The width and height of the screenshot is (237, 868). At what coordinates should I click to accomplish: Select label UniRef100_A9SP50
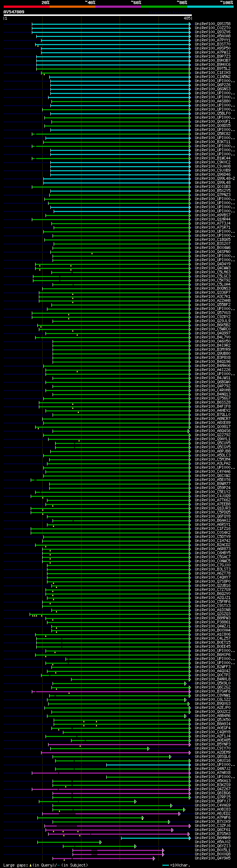tap(213, 48)
